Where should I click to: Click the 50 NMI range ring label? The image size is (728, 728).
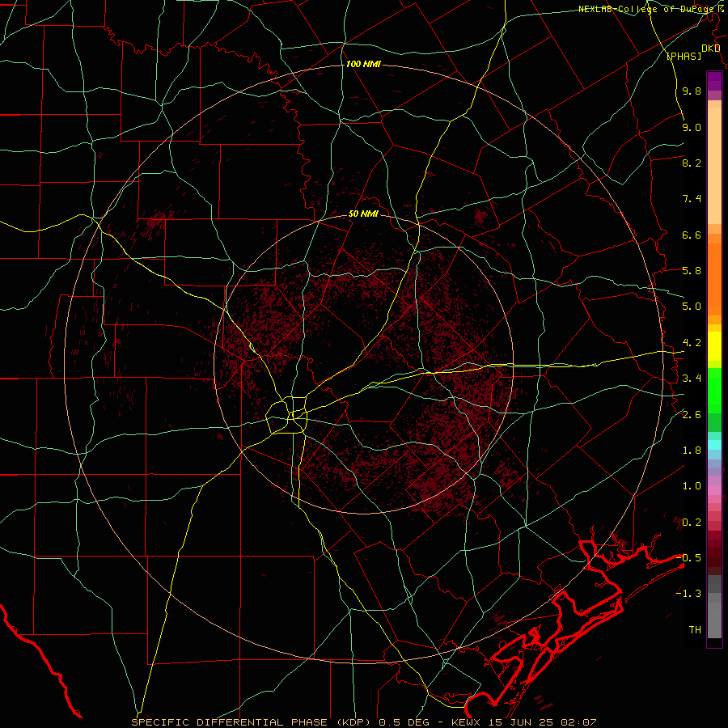pos(363,214)
